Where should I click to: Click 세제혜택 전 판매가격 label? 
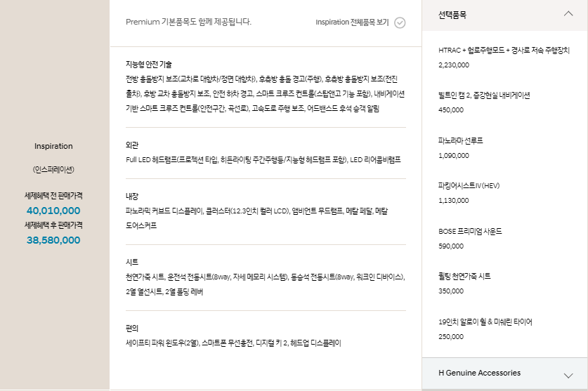53,196
